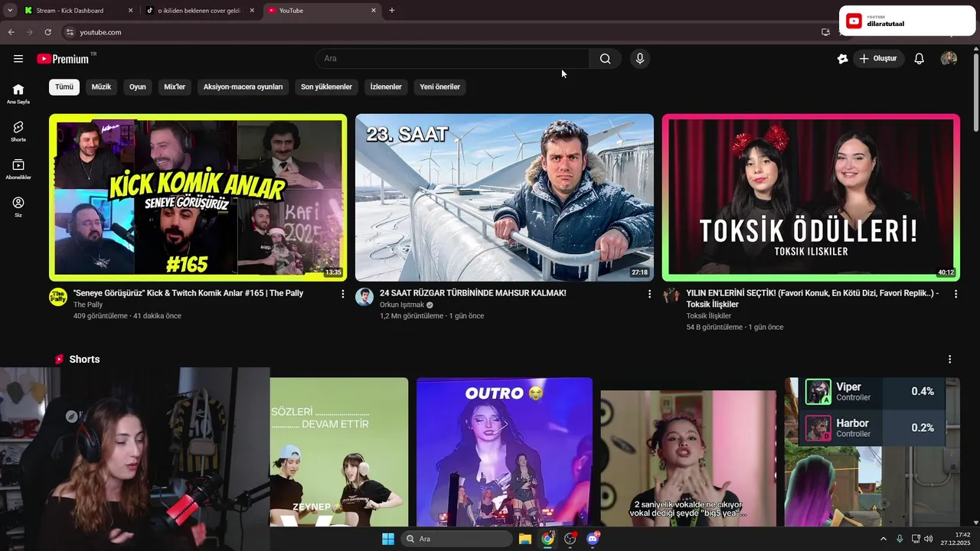The image size is (980, 551).
Task: Select the Oyun filter chip
Action: pyautogui.click(x=138, y=86)
